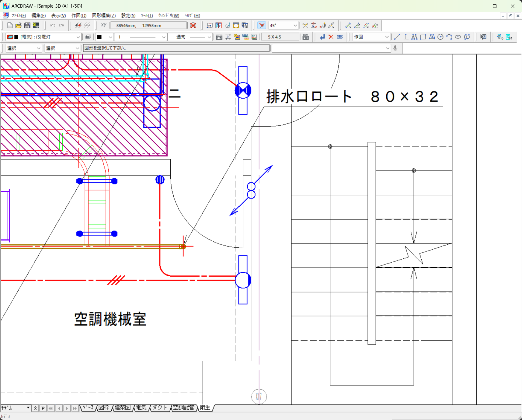Select the ellipse drawing tool
This screenshot has height=420, width=522.
tap(458, 37)
